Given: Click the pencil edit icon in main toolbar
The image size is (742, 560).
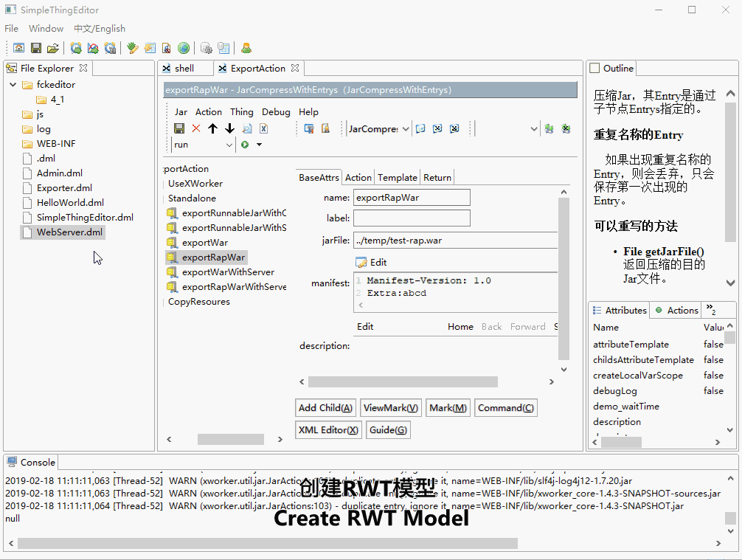Looking at the screenshot, I should pos(133,48).
